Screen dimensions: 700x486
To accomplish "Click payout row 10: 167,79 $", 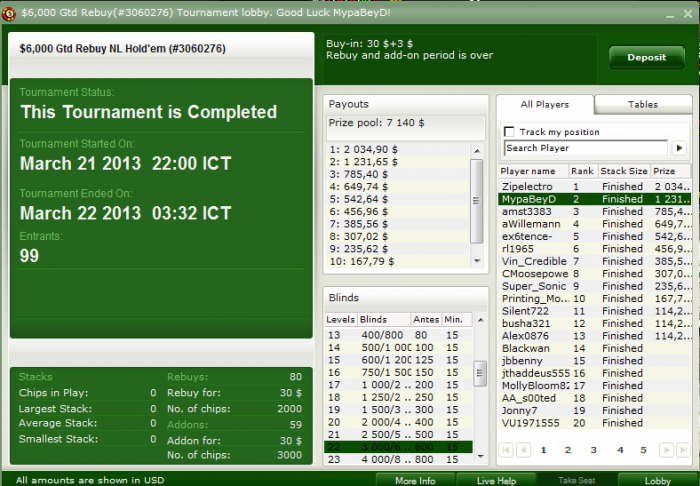I will click(398, 262).
